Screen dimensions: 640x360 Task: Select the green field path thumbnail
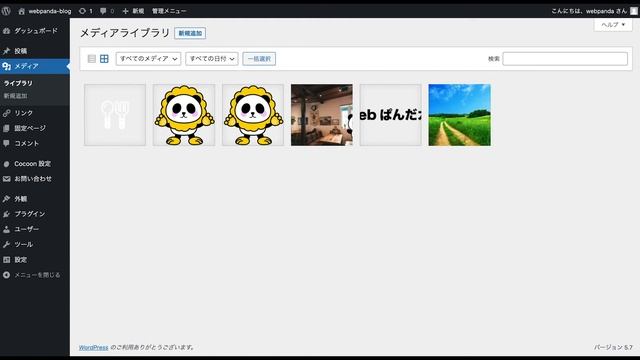[x=460, y=115]
